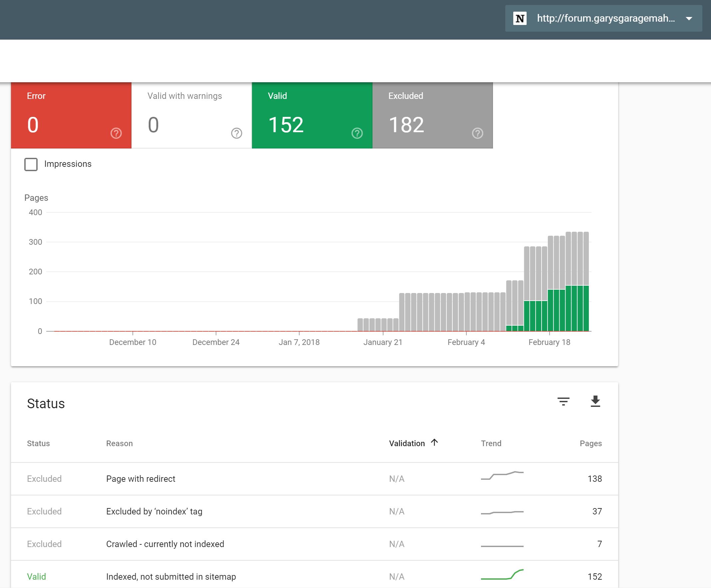
Task: Open the property selector dropdown arrow
Action: pos(689,18)
